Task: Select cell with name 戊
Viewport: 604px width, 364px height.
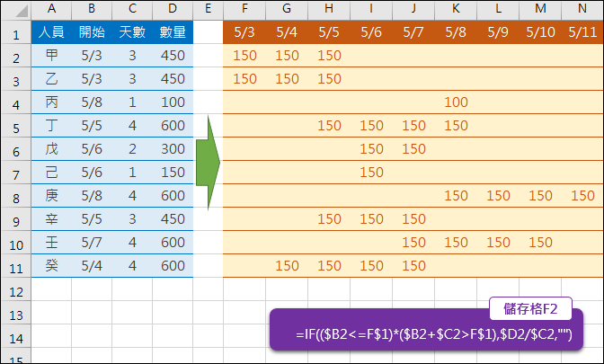Action: click(x=51, y=148)
